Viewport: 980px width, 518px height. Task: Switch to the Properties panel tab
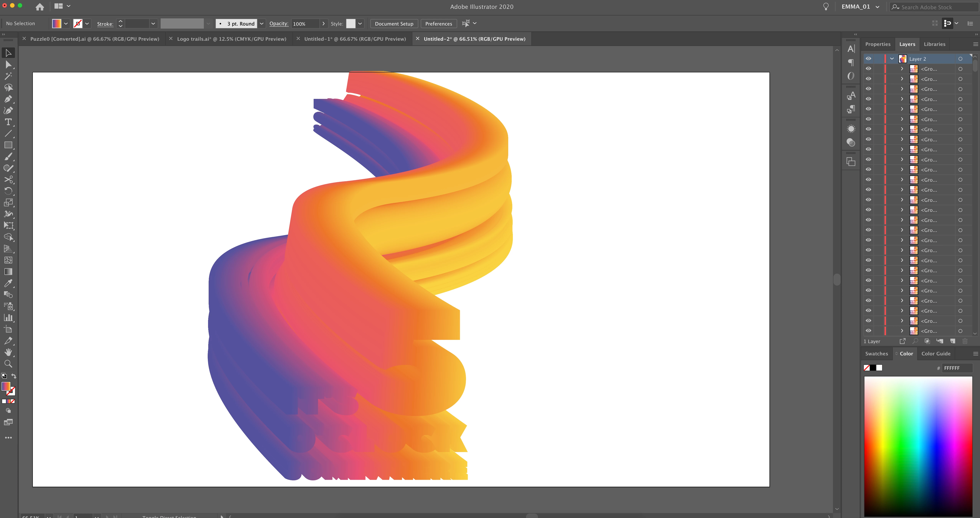pos(878,44)
